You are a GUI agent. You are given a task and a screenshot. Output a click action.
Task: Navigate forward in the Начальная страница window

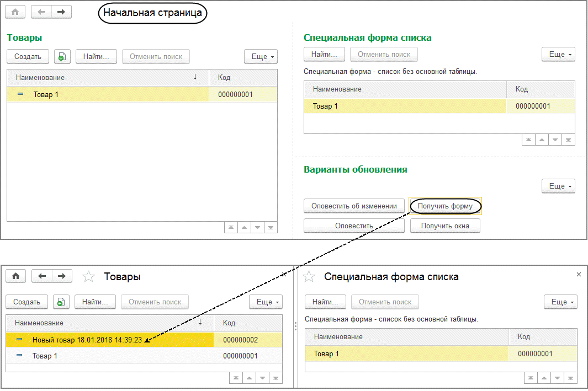(61, 12)
